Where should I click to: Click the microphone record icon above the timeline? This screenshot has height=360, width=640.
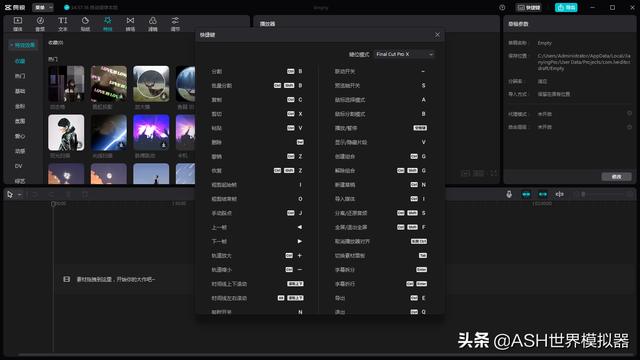tap(509, 194)
